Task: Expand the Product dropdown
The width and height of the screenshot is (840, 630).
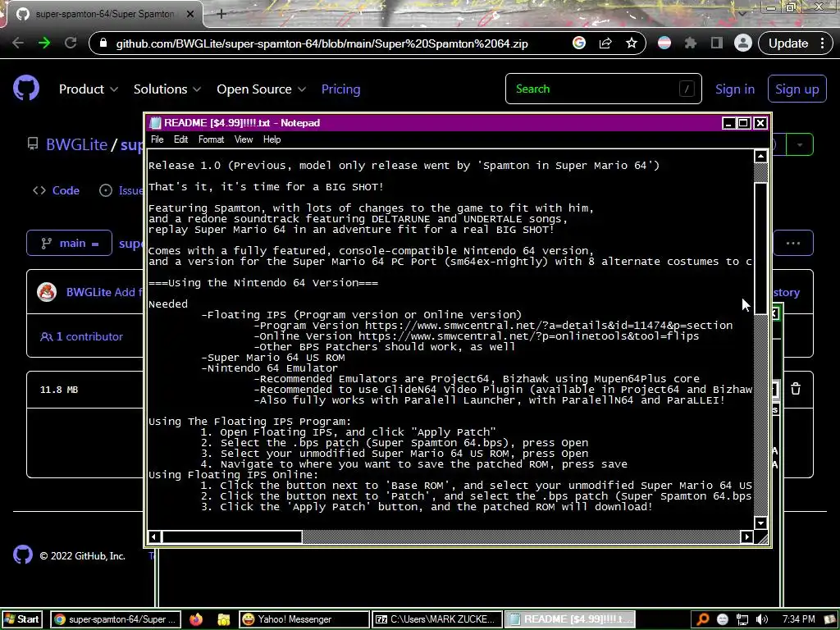Action: point(89,89)
